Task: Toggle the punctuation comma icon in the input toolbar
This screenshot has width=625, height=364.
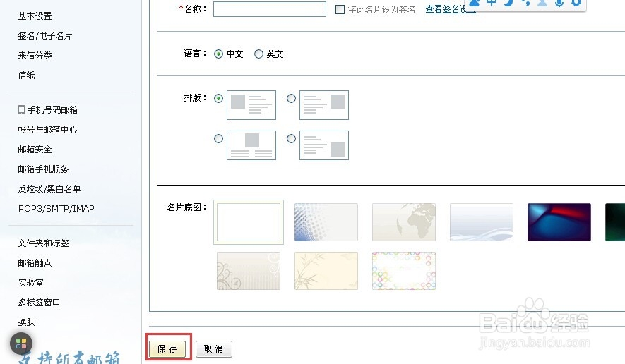Action: click(525, 3)
